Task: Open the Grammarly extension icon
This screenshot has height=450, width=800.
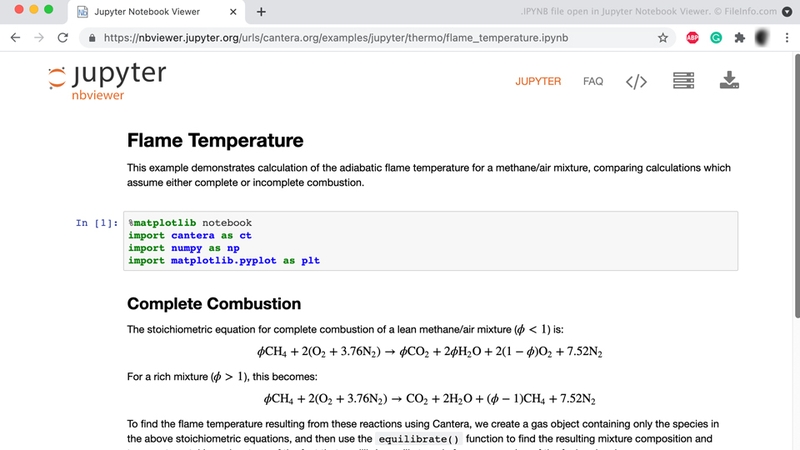Action: coord(716,38)
